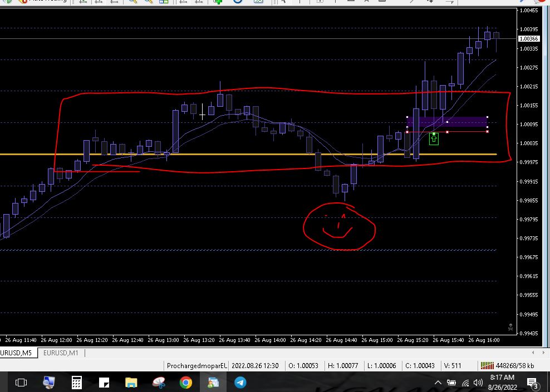Click the 26 Aug 13:00 time label
The width and height of the screenshot is (550, 392).
click(163, 340)
